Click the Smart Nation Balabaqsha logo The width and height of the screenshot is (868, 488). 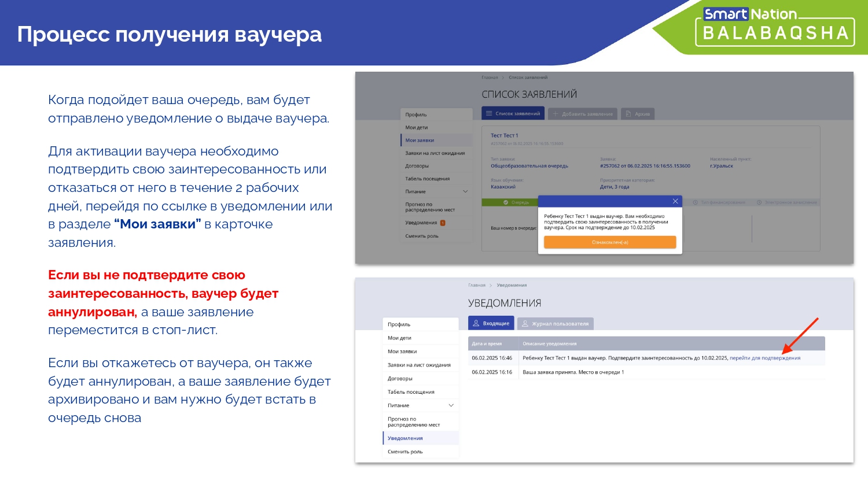[x=775, y=27]
